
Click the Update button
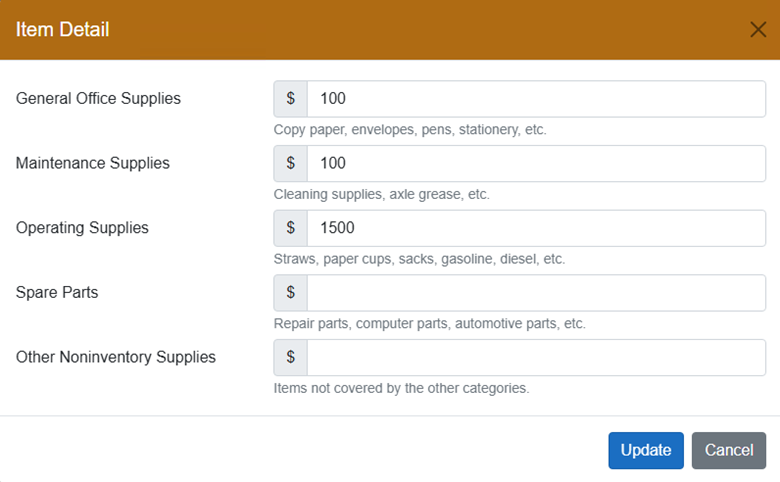click(645, 450)
